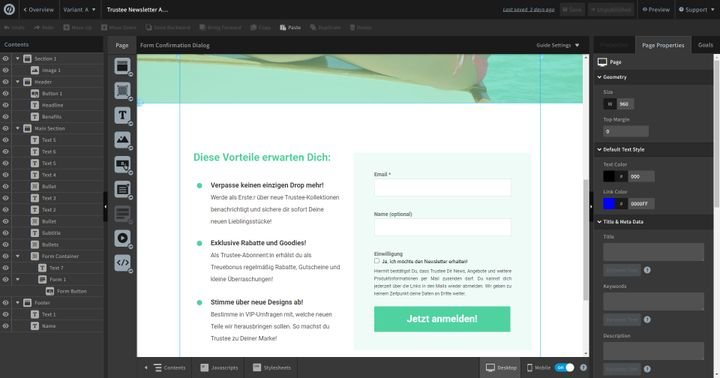Image resolution: width=720 pixels, height=378 pixels.
Task: Click the Form Button item icon in Contents
Action: pyautogui.click(x=50, y=291)
